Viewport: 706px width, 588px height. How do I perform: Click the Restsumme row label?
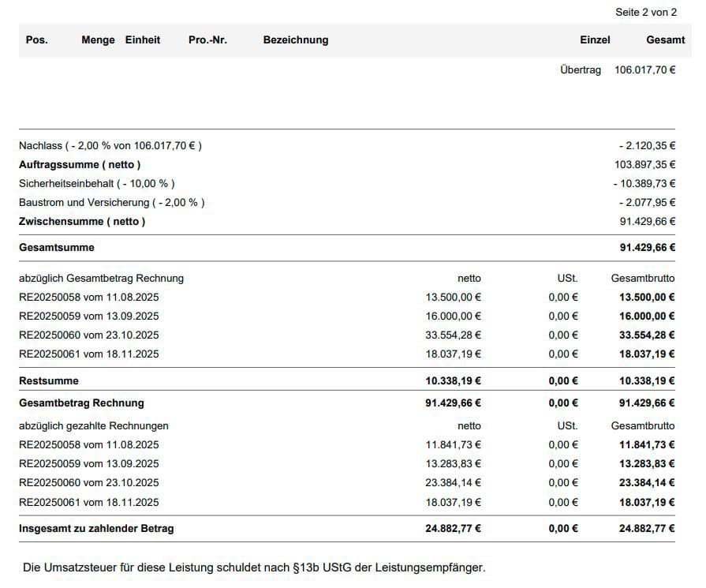49,381
